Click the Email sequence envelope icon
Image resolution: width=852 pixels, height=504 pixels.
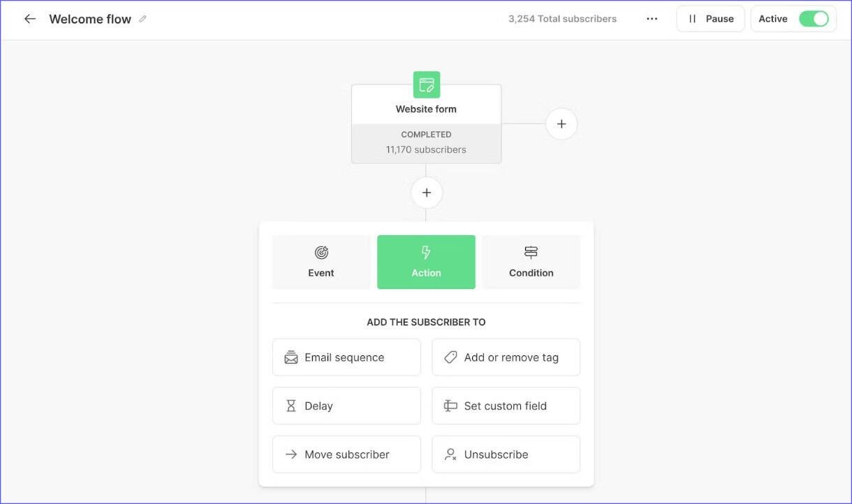tap(291, 357)
